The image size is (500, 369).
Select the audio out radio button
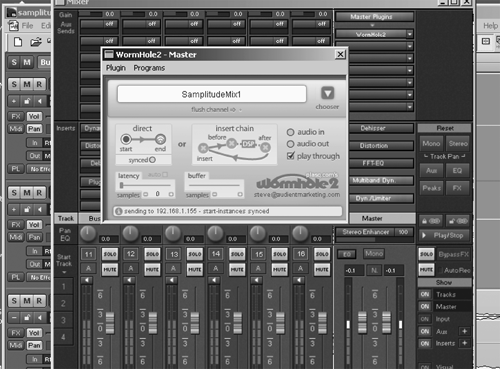[x=290, y=144]
